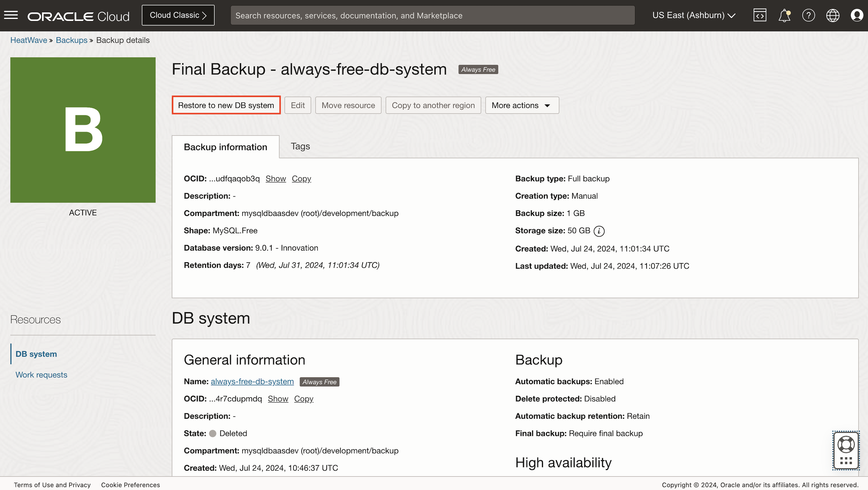The width and height of the screenshot is (868, 490).
Task: Click the search resources input field
Action: coord(432,15)
